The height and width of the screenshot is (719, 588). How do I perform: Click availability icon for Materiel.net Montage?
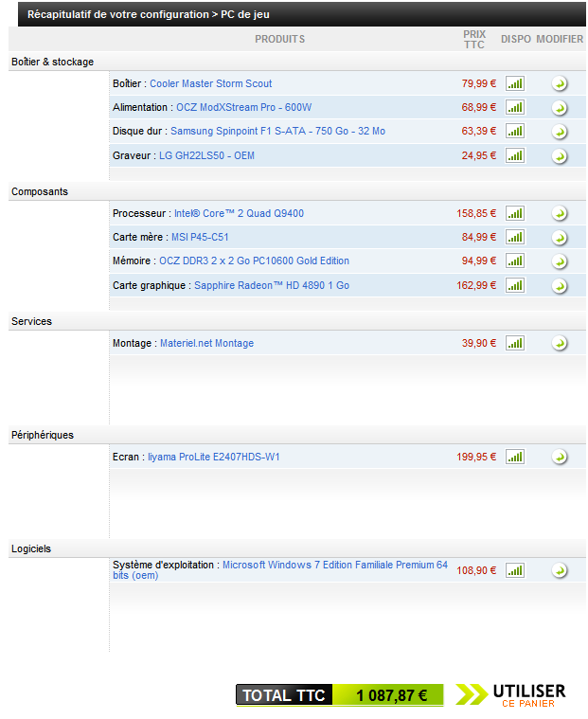tap(515, 343)
